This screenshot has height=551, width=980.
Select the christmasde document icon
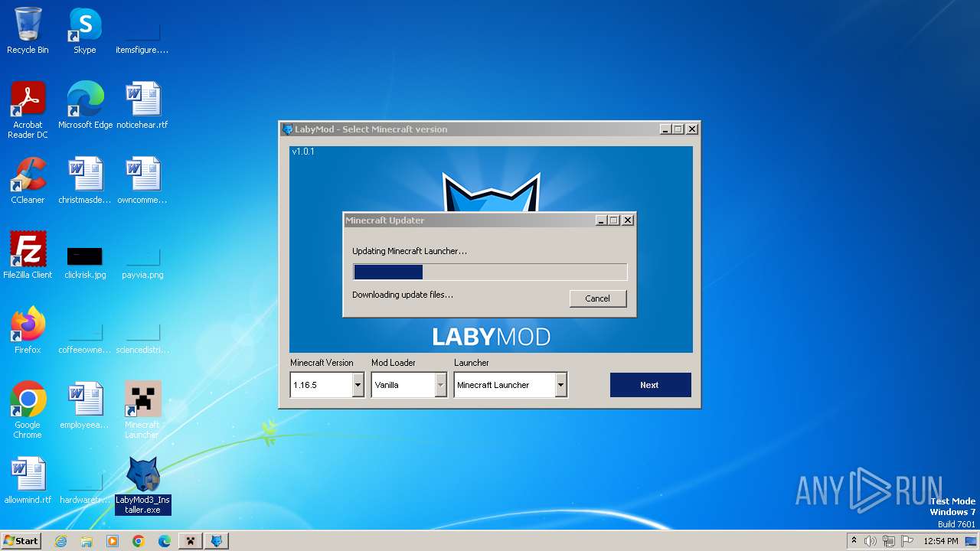(85, 181)
